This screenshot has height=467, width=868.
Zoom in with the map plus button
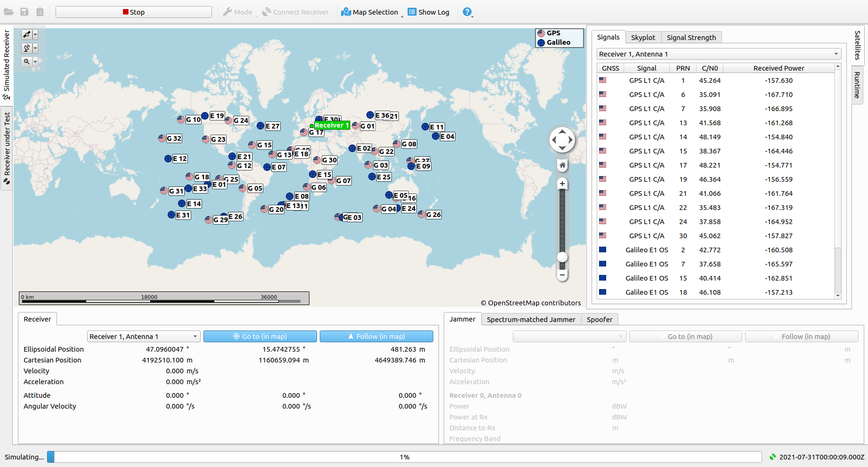pos(562,184)
